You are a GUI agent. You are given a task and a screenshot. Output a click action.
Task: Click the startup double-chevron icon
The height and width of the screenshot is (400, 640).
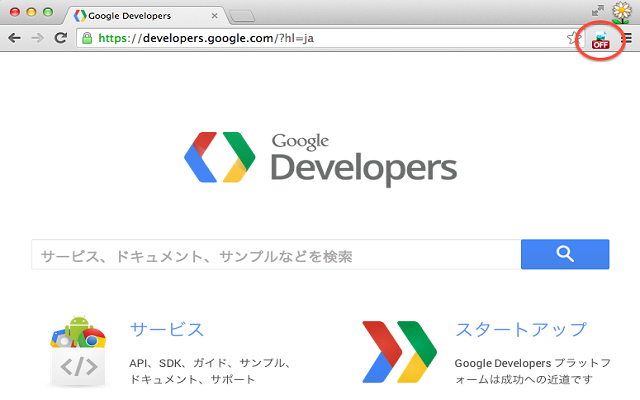tap(400, 352)
